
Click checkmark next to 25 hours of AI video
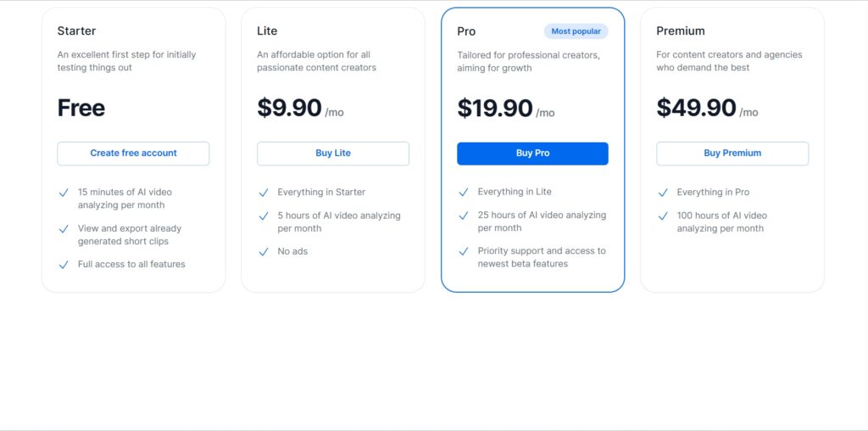tap(464, 215)
